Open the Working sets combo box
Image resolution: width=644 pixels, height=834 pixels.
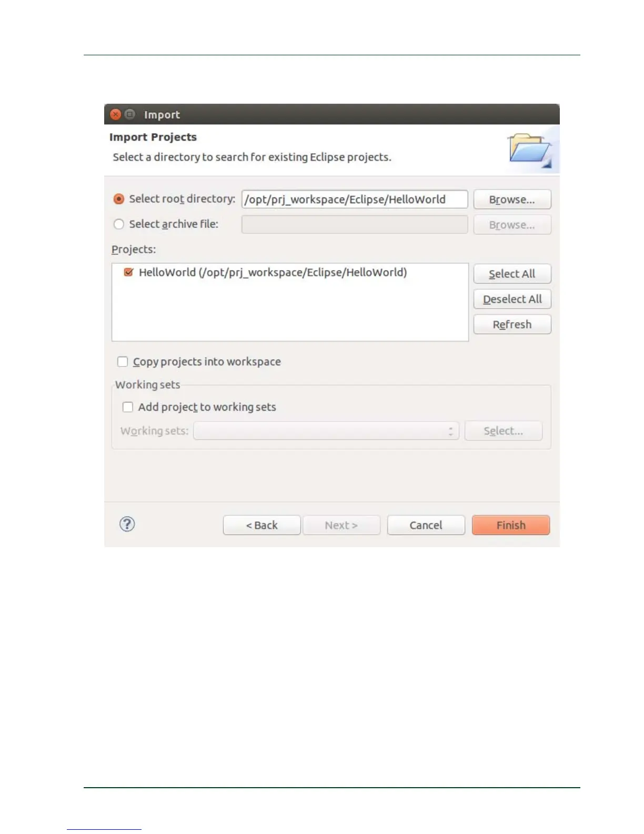(326, 431)
